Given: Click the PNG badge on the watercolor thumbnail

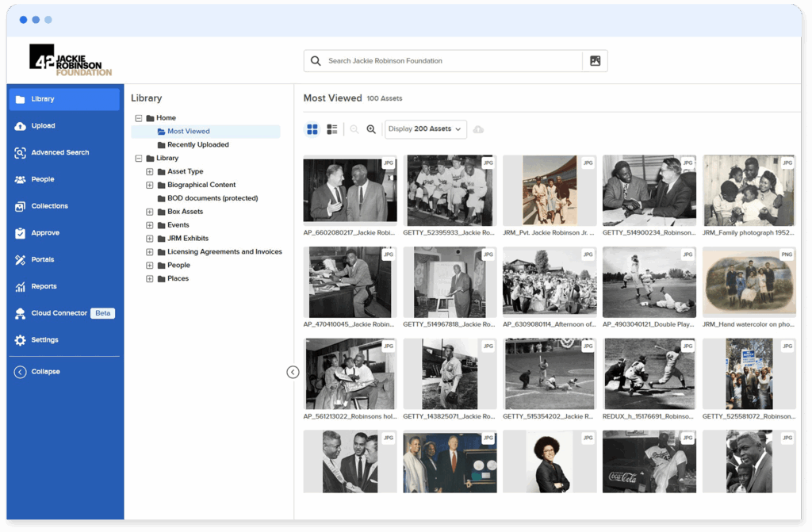Looking at the screenshot, I should coord(787,255).
